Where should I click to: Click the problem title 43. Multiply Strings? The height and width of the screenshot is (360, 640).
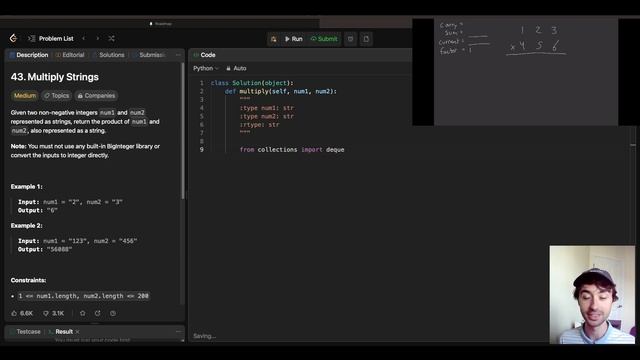pos(55,77)
